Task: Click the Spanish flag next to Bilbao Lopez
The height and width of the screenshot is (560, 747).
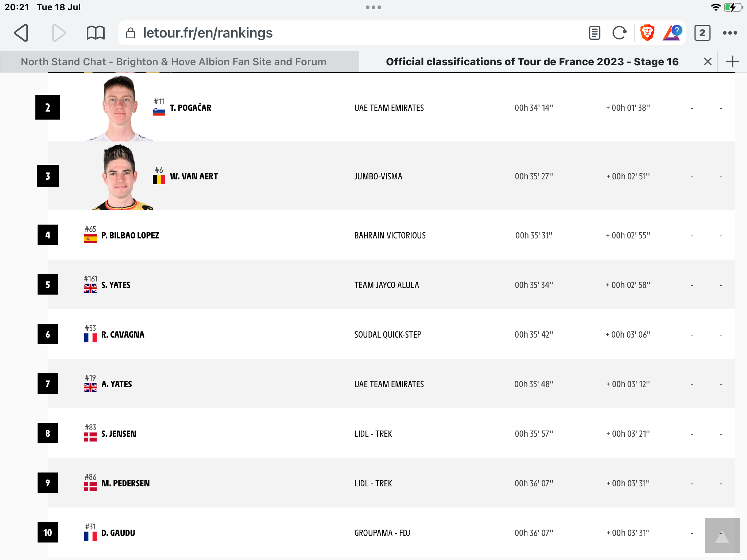Action: 90,239
